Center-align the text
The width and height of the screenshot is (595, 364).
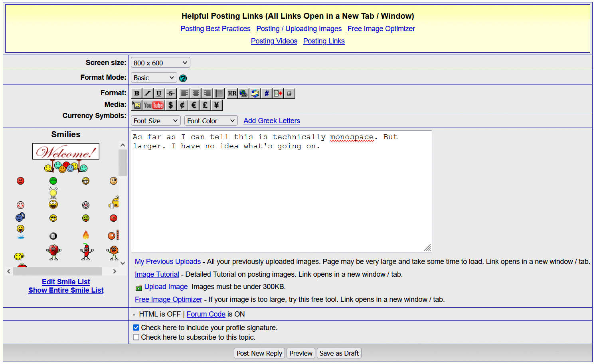click(196, 93)
